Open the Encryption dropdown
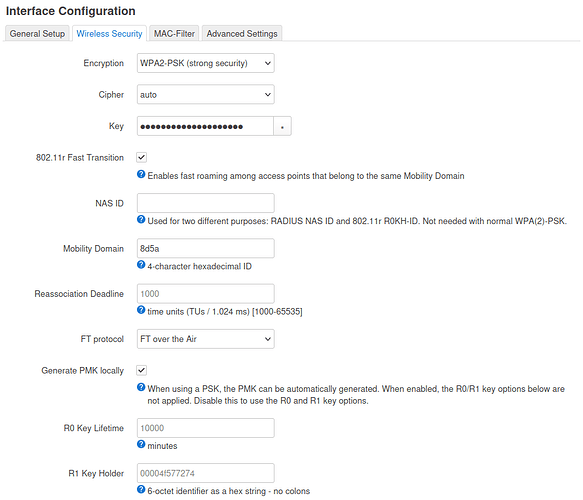Viewport: 583px width, 500px height. (206, 63)
